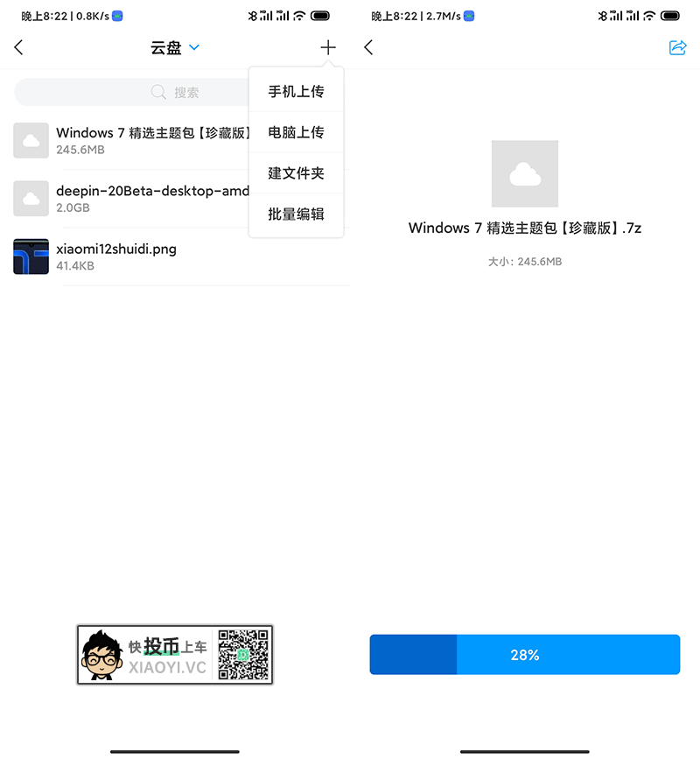700x759 pixels.
Task: Choose 建文件夹 to create a new folder
Action: 296,173
